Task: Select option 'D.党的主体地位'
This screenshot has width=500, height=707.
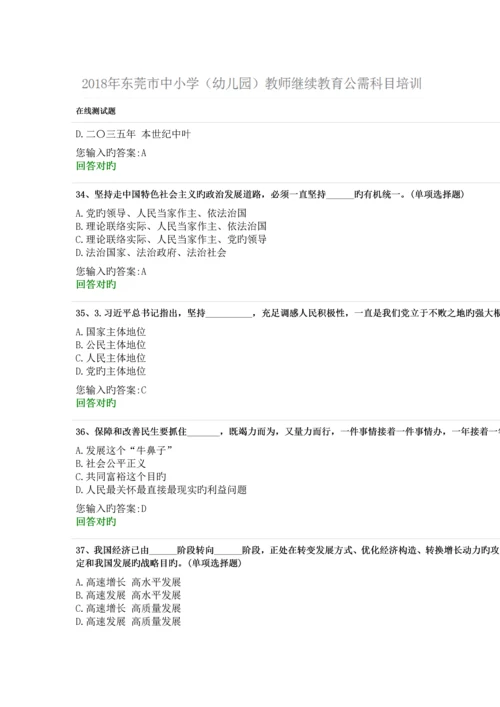Action: (x=111, y=371)
